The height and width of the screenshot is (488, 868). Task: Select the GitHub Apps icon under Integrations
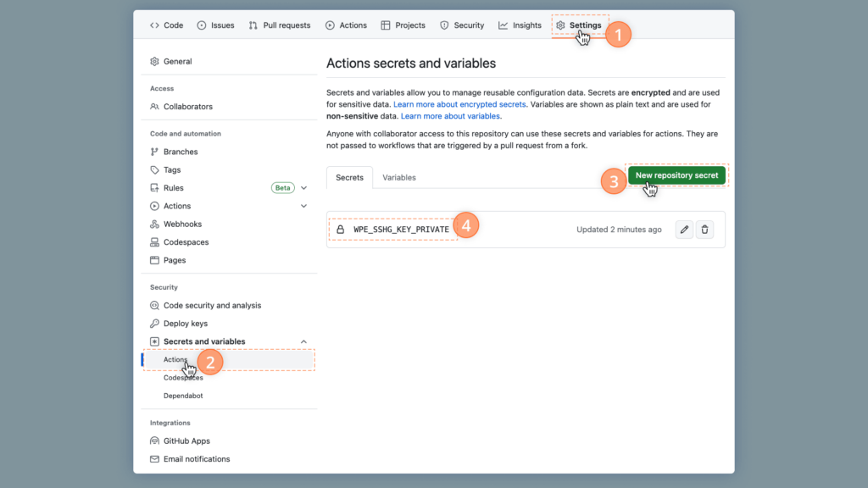point(157,441)
